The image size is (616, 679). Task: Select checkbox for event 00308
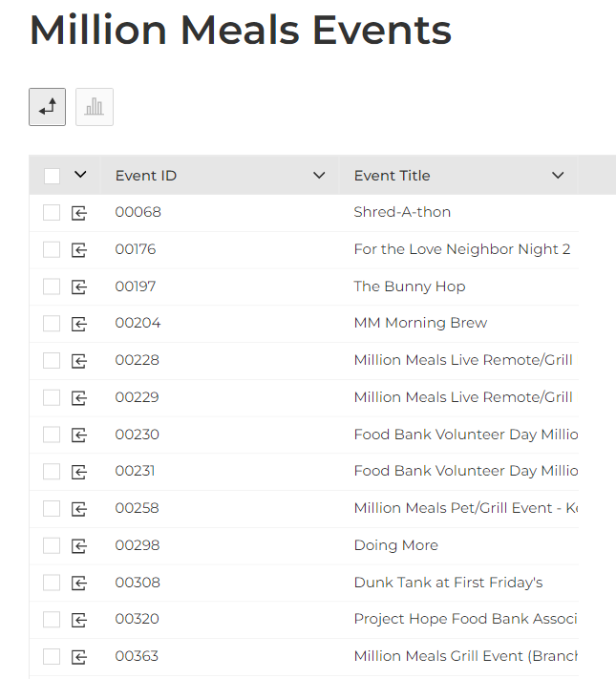tap(52, 583)
